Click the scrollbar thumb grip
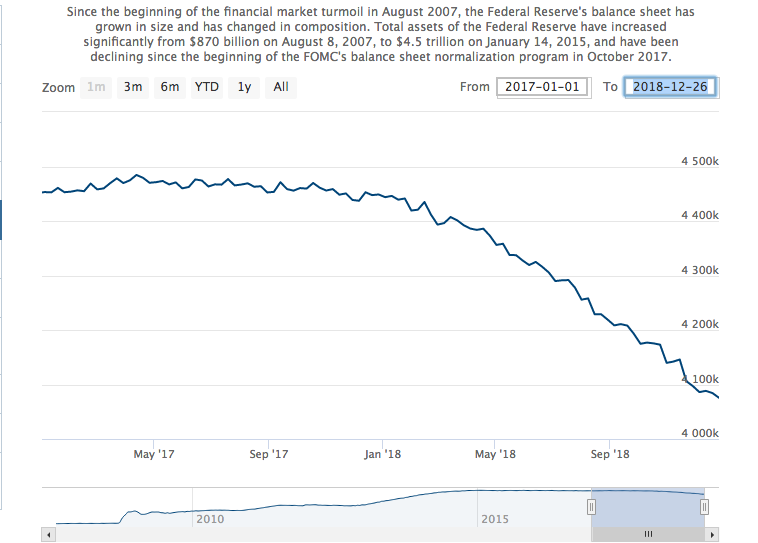 click(x=648, y=534)
